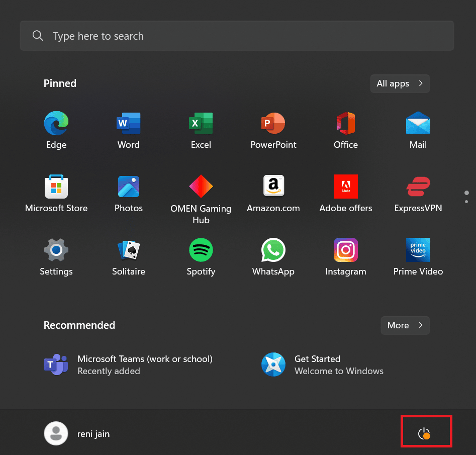Open Get Started Welcome to Windows
Image resolution: width=476 pixels, height=455 pixels.
[322, 365]
